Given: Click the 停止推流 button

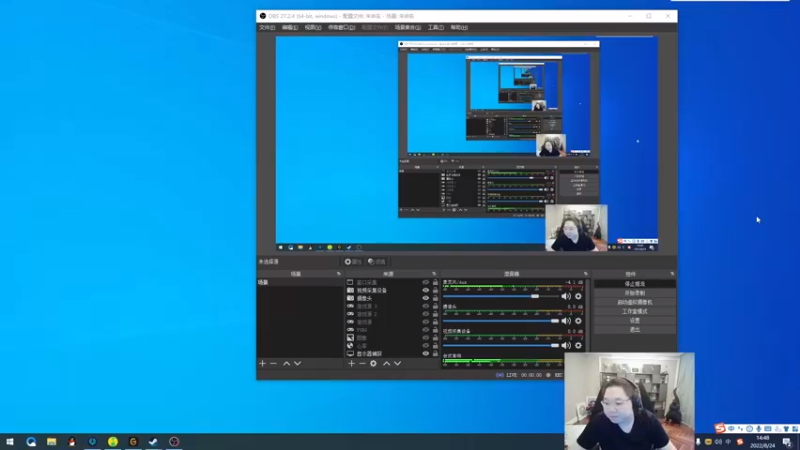Looking at the screenshot, I should [635, 284].
